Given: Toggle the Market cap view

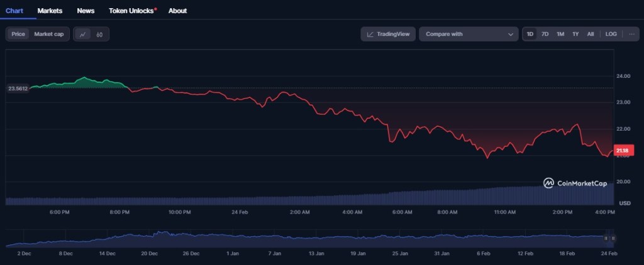Looking at the screenshot, I should pos(49,34).
